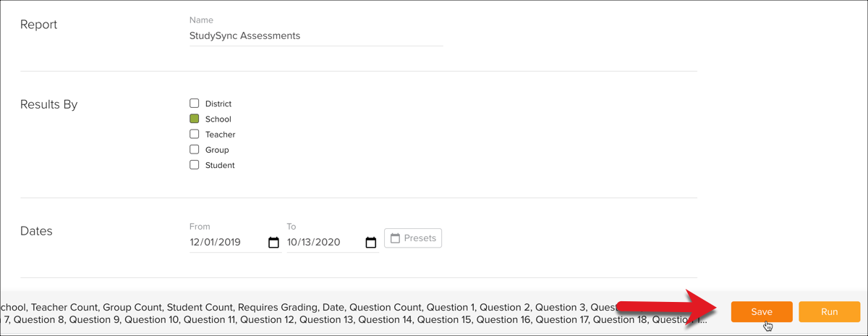Viewport: 868px width, 336px height.
Task: Open the date Presets dropdown
Action: [x=413, y=238]
